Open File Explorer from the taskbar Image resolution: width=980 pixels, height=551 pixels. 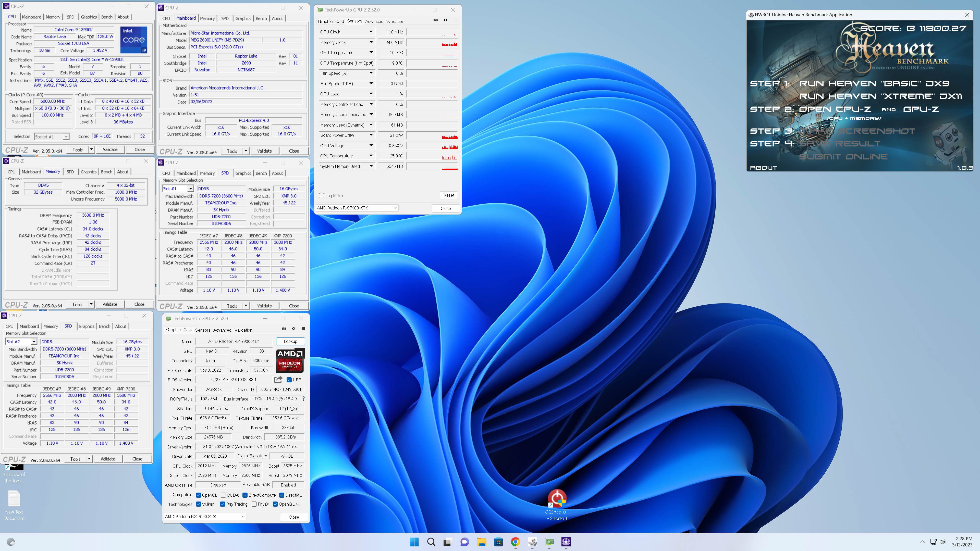point(482,542)
